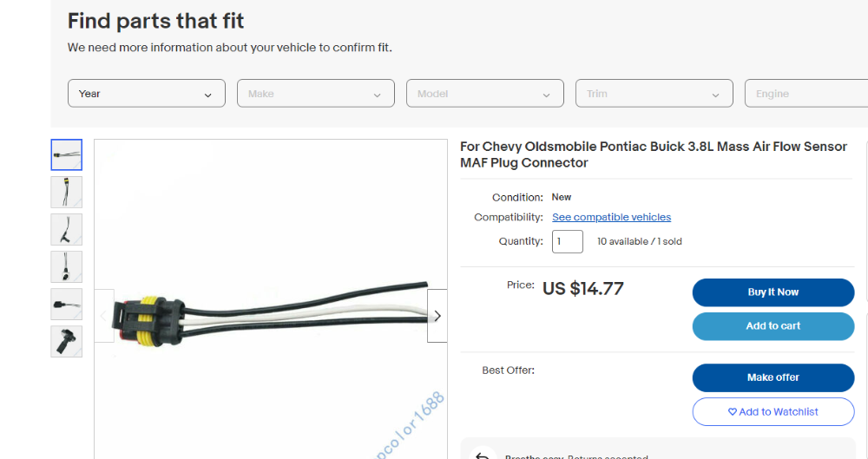
Task: Select the first product thumbnail
Action: click(67, 154)
